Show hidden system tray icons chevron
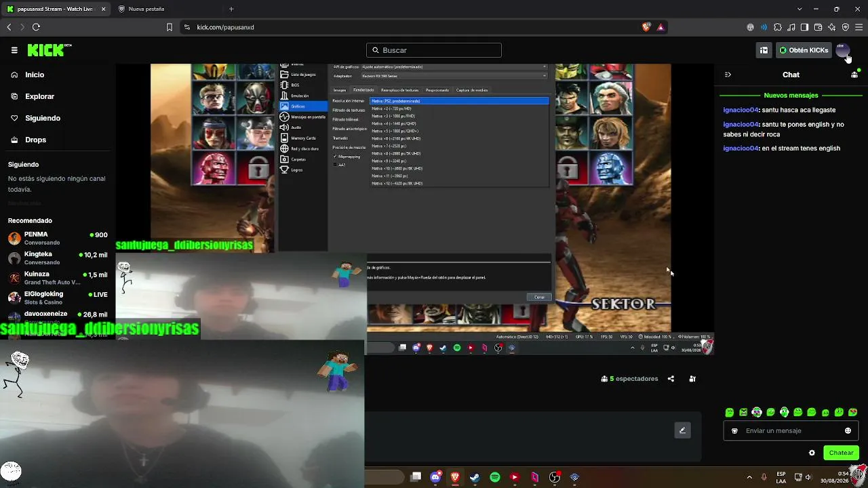Image resolution: width=868 pixels, height=488 pixels. (749, 477)
